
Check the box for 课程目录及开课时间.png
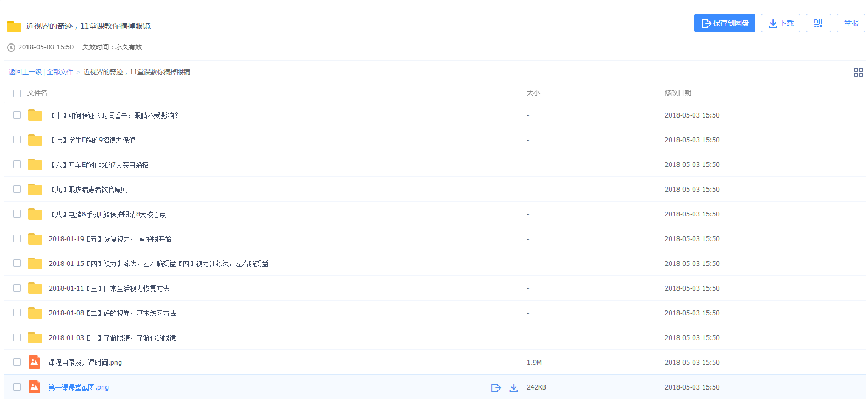(17, 362)
